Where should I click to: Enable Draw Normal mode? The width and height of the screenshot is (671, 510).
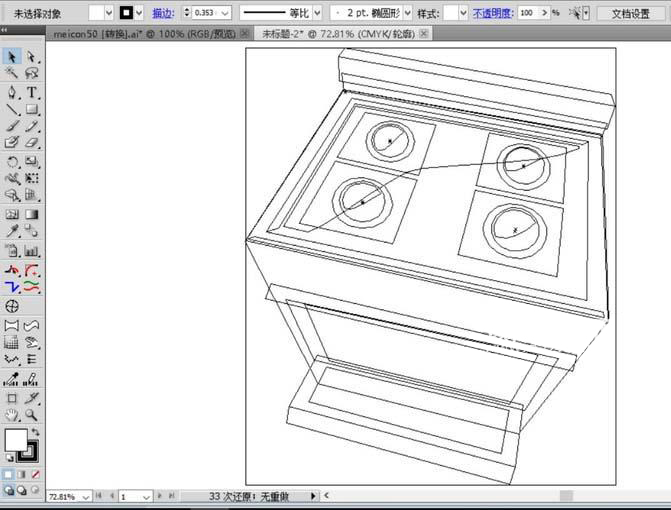pos(8,490)
